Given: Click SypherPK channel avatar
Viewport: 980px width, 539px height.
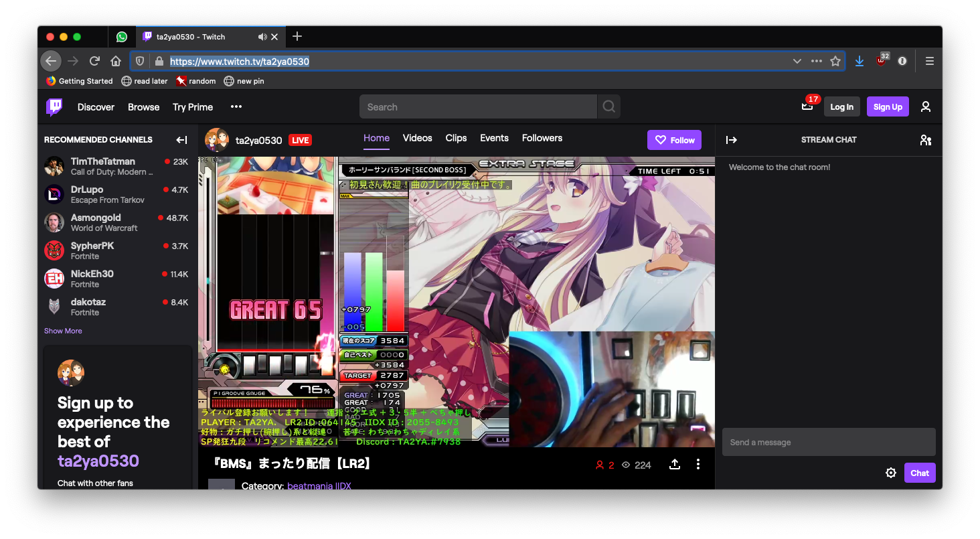Looking at the screenshot, I should coord(54,250).
